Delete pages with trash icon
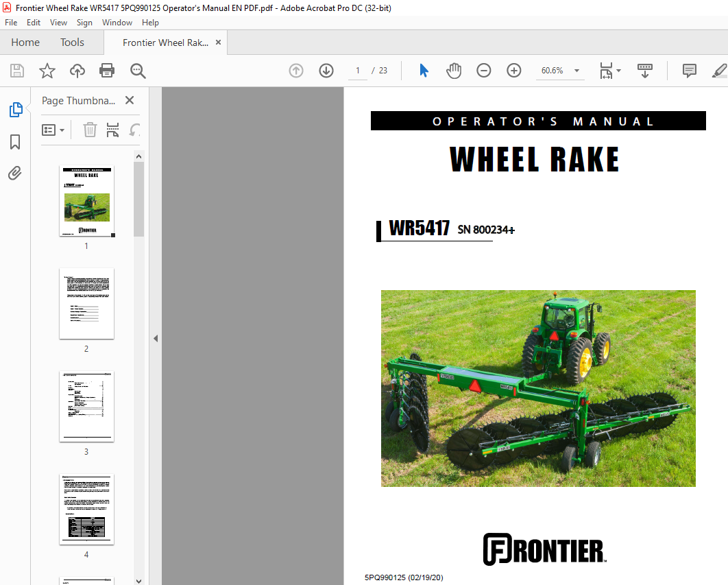The width and height of the screenshot is (728, 585). [x=90, y=130]
